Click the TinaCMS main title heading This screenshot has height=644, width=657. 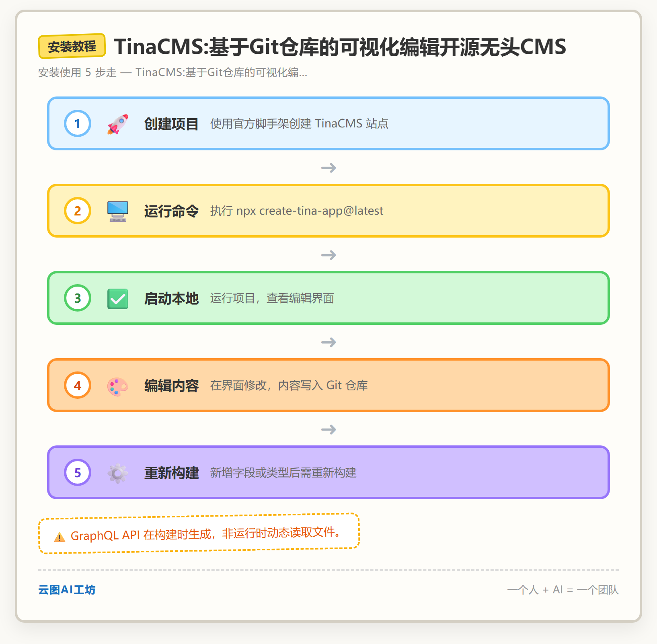[340, 47]
